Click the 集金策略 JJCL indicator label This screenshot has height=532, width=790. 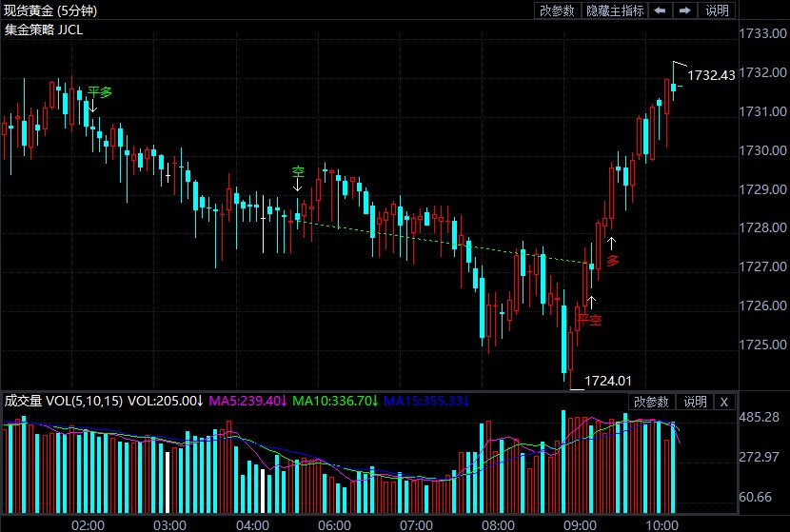point(44,30)
